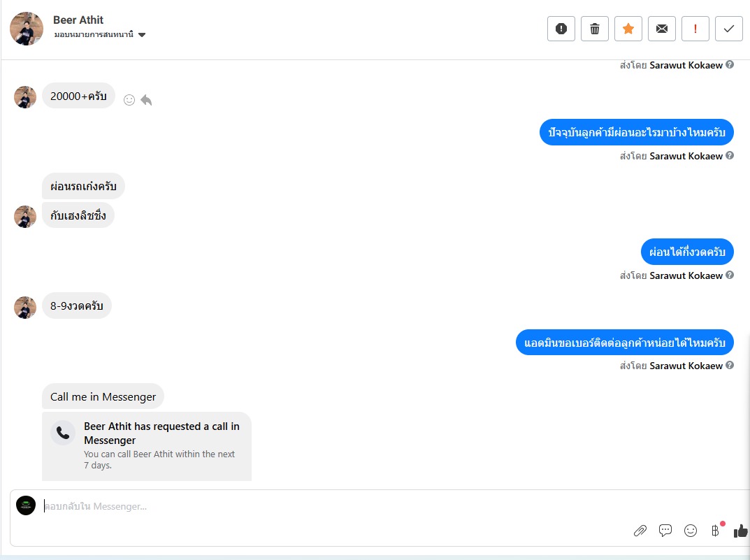Click the reply in Messenger text field
The height and width of the screenshot is (560, 750).
335,506
